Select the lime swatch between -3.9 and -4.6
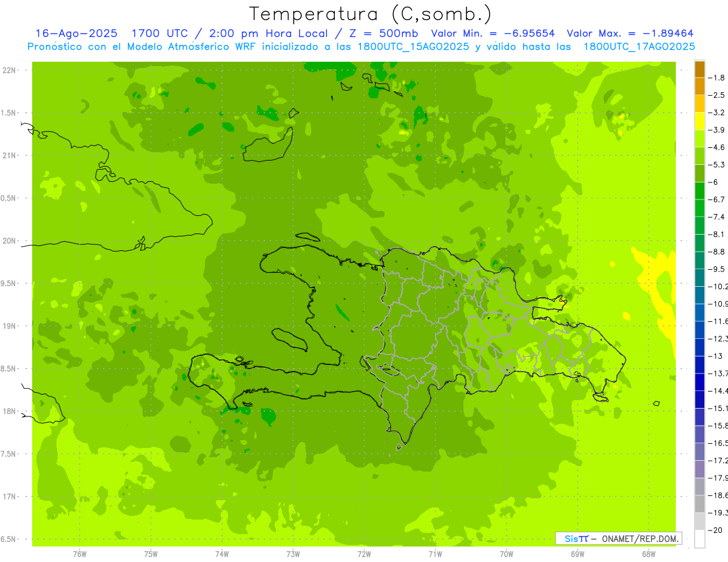The height and width of the screenshot is (562, 728). pyautogui.click(x=700, y=139)
